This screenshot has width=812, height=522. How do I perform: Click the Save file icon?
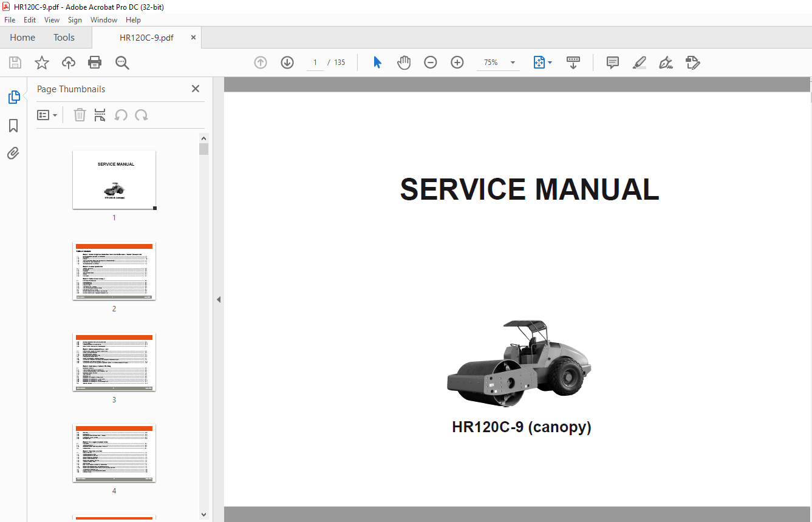point(15,63)
